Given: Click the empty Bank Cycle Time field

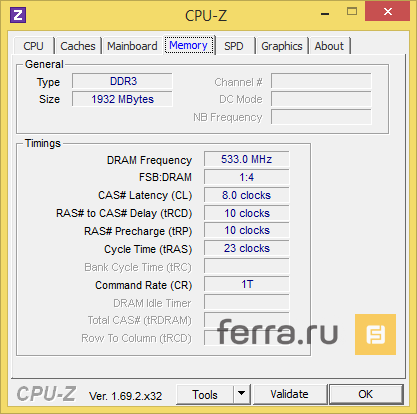Looking at the screenshot, I should pos(247,266).
